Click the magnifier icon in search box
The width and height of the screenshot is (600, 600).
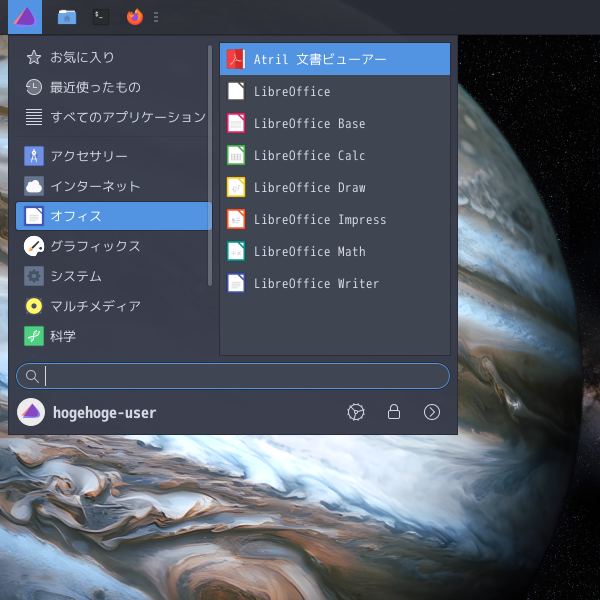click(32, 376)
